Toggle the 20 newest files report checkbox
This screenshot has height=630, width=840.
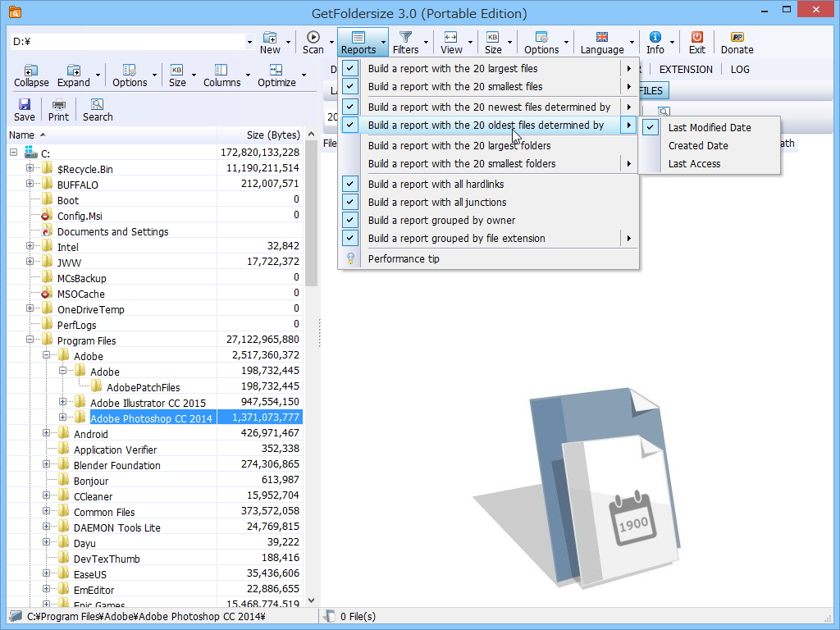[x=349, y=107]
